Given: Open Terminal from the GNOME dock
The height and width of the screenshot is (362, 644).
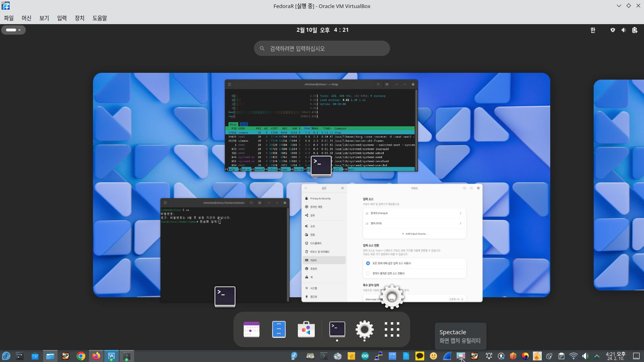Looking at the screenshot, I should (x=337, y=329).
